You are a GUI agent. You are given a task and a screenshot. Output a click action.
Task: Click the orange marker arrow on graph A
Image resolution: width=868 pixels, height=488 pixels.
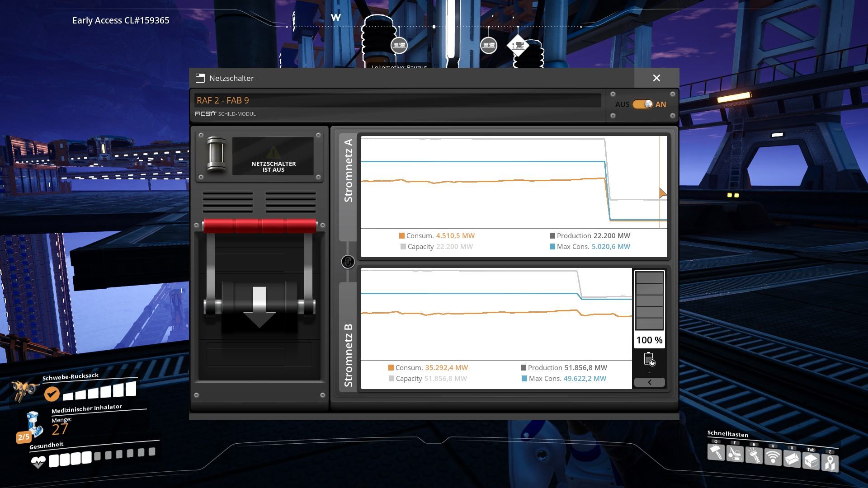tap(663, 193)
